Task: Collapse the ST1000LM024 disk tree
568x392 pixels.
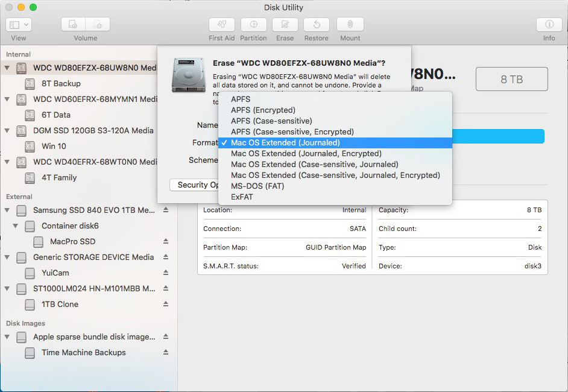Action: [7, 288]
